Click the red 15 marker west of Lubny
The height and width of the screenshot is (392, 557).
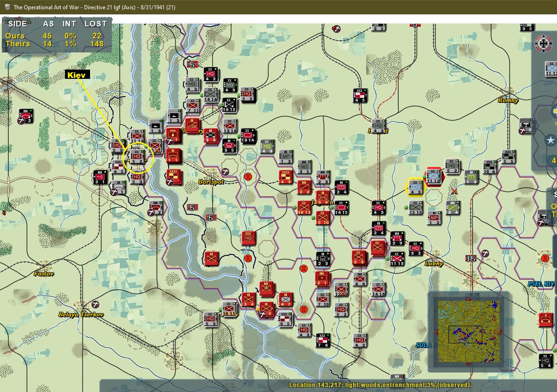click(471, 259)
